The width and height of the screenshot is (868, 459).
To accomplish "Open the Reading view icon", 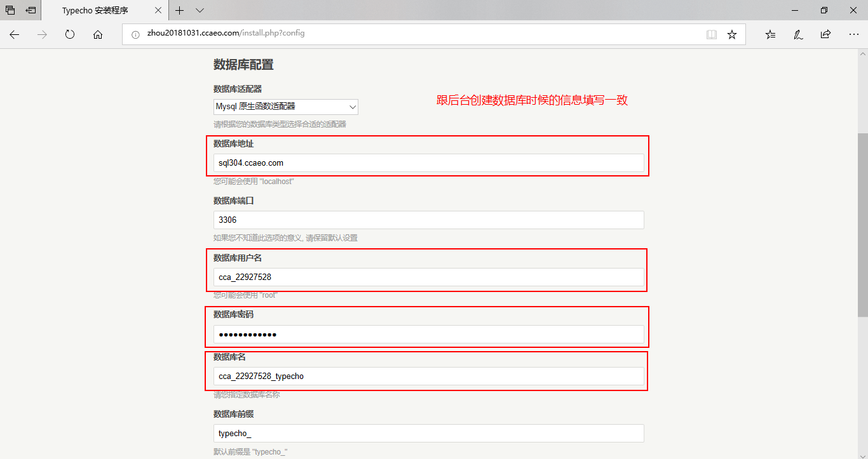I will [711, 34].
